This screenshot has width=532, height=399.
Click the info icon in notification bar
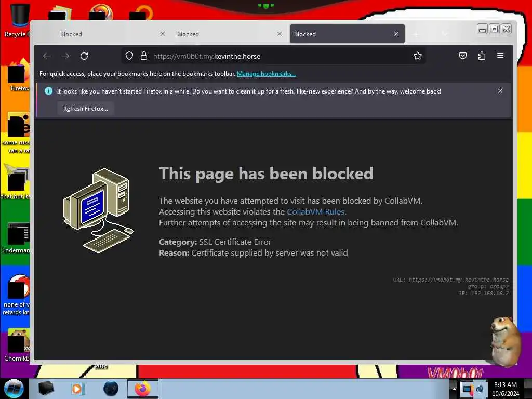(48, 91)
